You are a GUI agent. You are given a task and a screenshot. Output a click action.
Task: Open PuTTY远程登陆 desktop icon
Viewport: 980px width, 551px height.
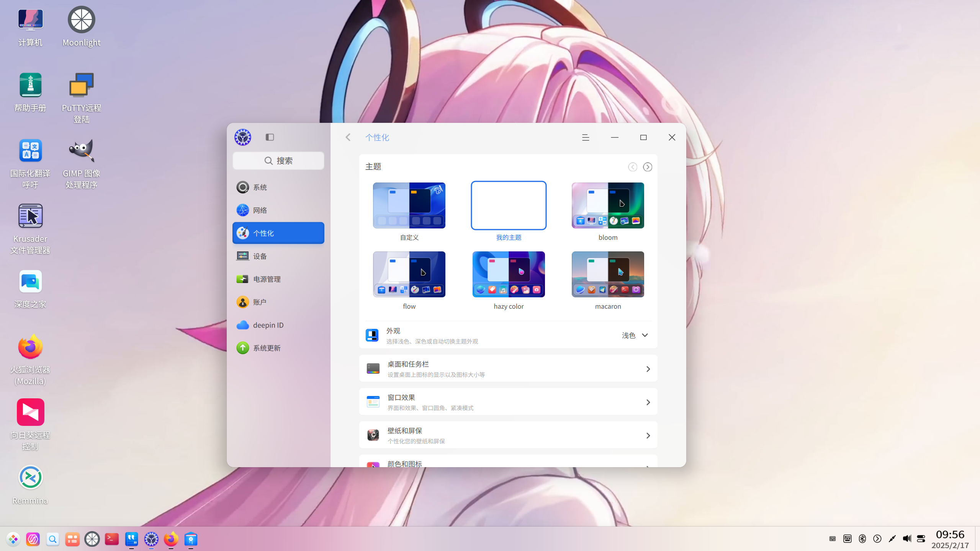[x=82, y=98]
